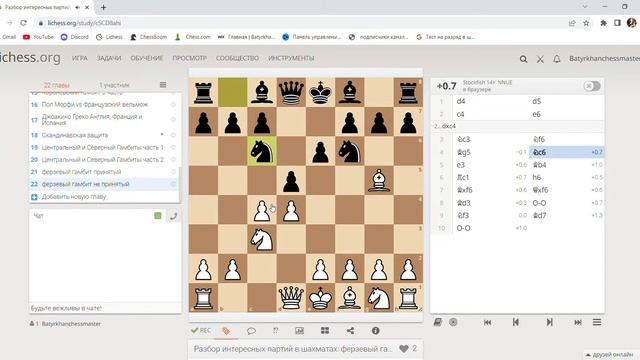Image resolution: width=640 pixels, height=360 pixels.
Task: Reload the page in the browser
Action: click(x=24, y=23)
